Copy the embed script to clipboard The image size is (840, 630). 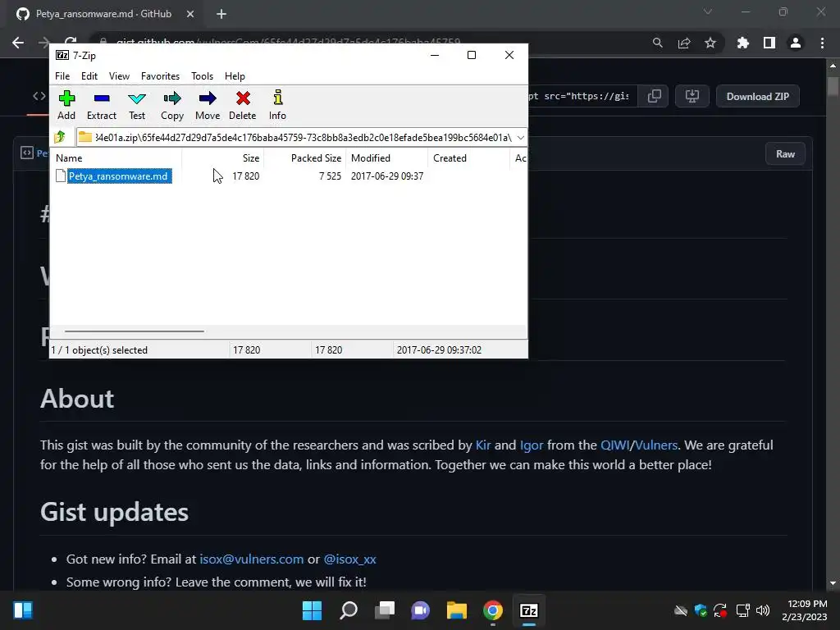(654, 97)
